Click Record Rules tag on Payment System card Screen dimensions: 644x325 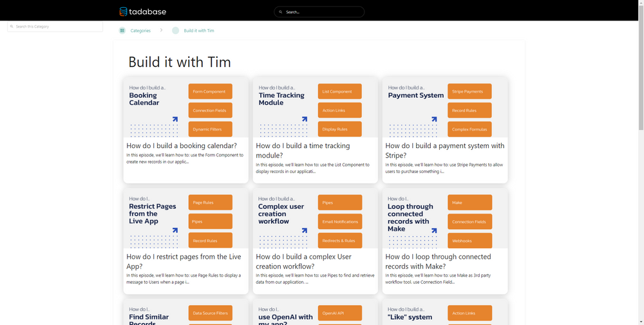tap(469, 111)
